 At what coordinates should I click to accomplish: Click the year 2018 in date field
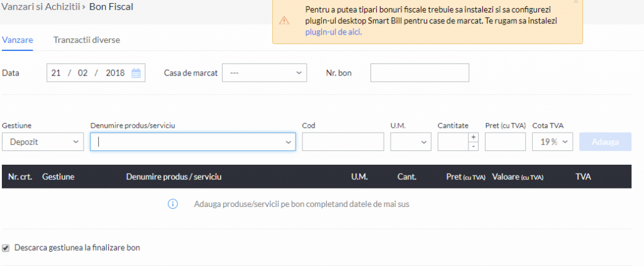pyautogui.click(x=115, y=74)
